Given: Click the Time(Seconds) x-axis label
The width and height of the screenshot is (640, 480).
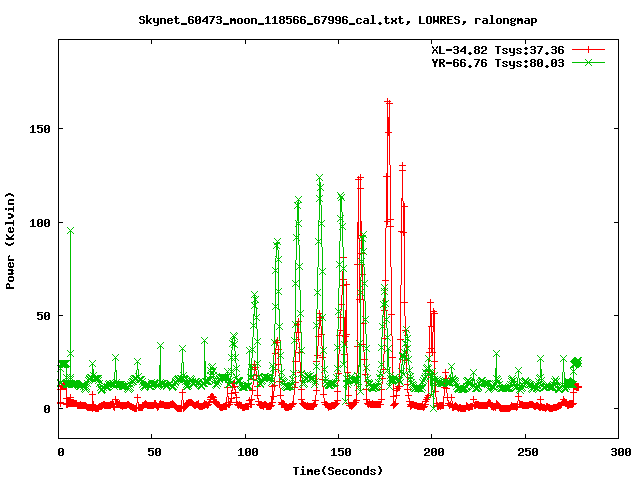Looking at the screenshot, I should click(x=338, y=471).
